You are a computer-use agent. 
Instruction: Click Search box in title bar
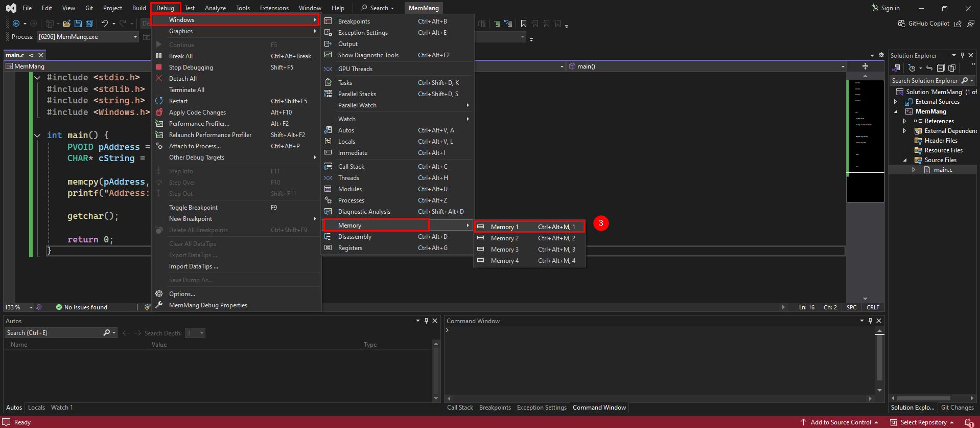[378, 8]
